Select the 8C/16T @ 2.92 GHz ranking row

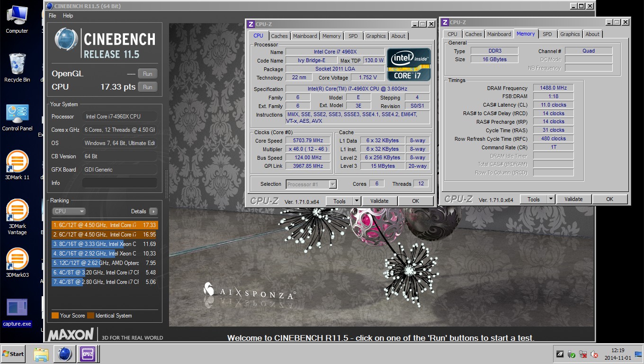(x=105, y=254)
